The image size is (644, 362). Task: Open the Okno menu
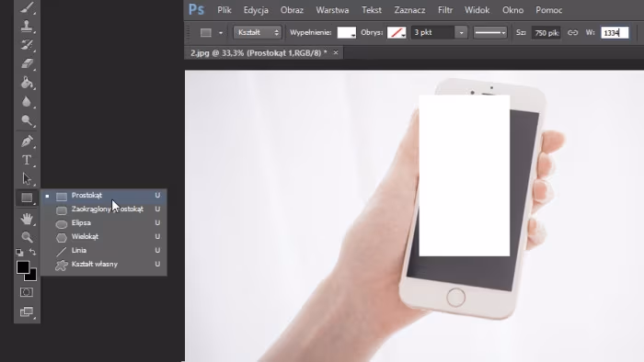click(513, 10)
